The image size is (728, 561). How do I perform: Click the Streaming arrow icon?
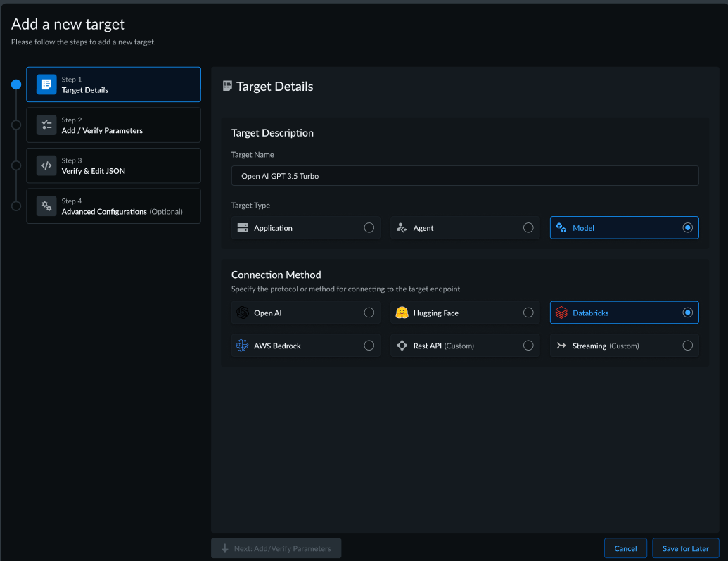coord(561,346)
